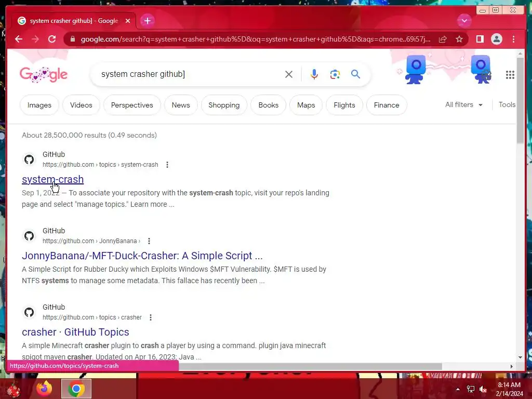This screenshot has height=399, width=532.
Task: Click the github.com JonnyBanana breadcrumb
Action: (x=91, y=241)
